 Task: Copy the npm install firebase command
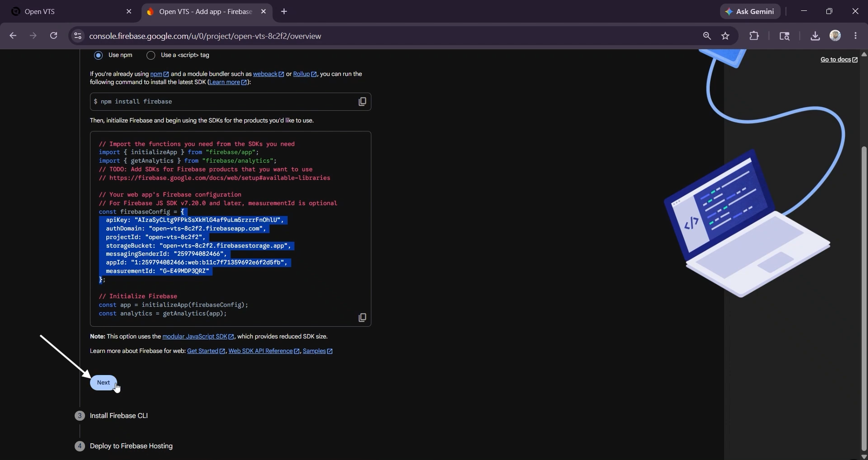pyautogui.click(x=362, y=102)
